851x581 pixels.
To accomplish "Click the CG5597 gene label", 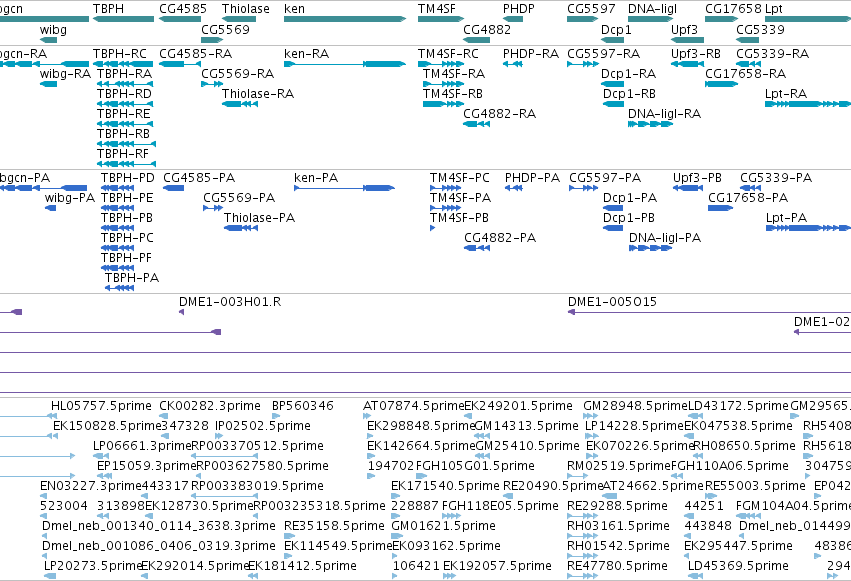I will 591,9.
